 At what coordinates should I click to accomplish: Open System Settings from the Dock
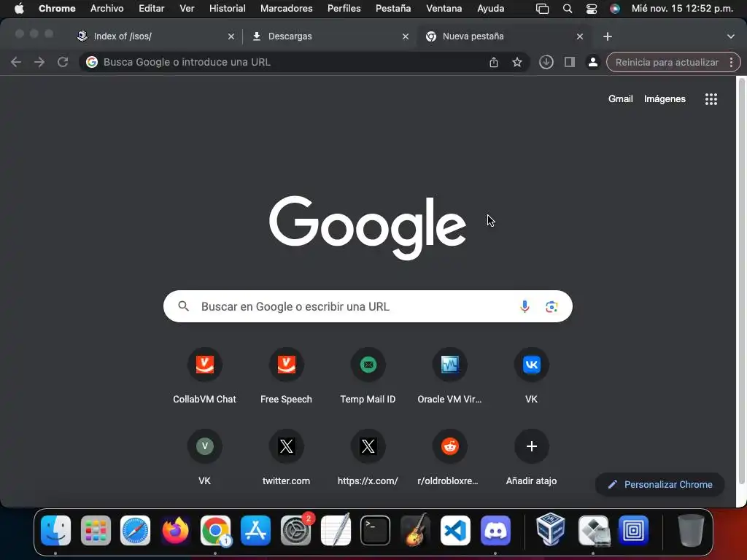click(x=295, y=530)
